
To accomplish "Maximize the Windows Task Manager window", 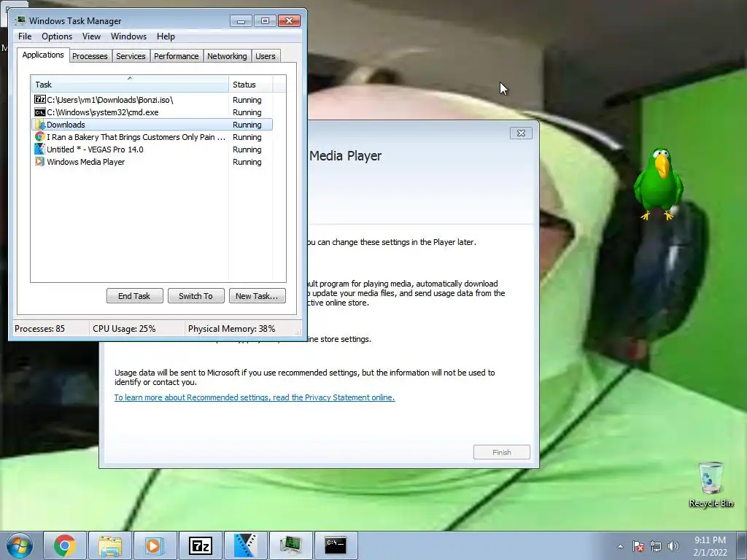I will click(x=265, y=21).
